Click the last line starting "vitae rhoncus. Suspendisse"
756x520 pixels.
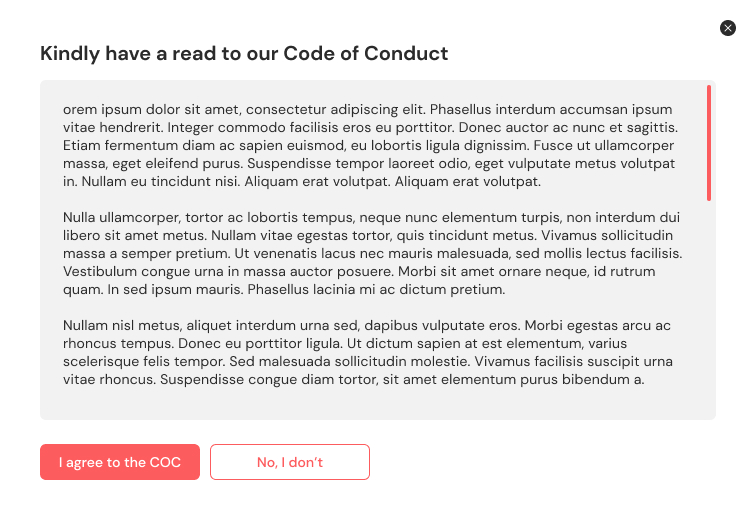pos(353,379)
